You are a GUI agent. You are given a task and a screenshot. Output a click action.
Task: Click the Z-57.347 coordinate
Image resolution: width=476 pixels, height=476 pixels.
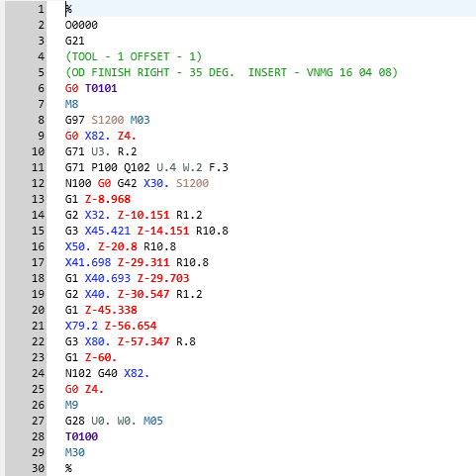(143, 341)
